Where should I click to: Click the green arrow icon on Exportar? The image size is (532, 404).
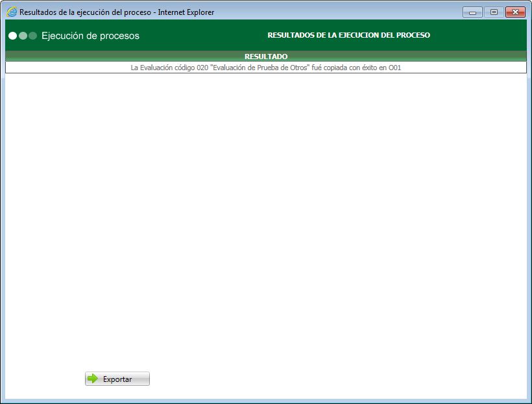pyautogui.click(x=93, y=379)
